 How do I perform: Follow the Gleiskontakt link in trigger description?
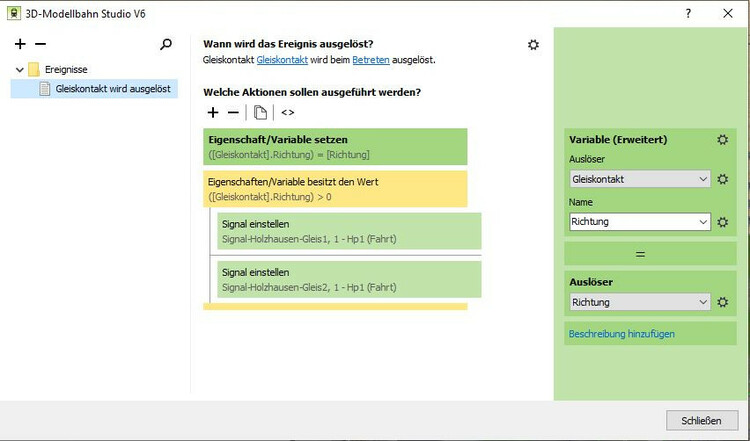coord(282,60)
